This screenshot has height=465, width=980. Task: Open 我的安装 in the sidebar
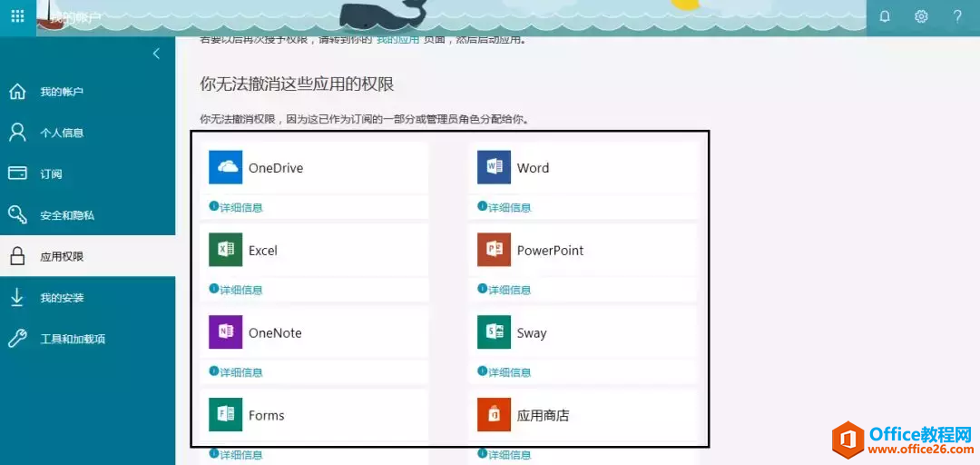[x=62, y=298]
